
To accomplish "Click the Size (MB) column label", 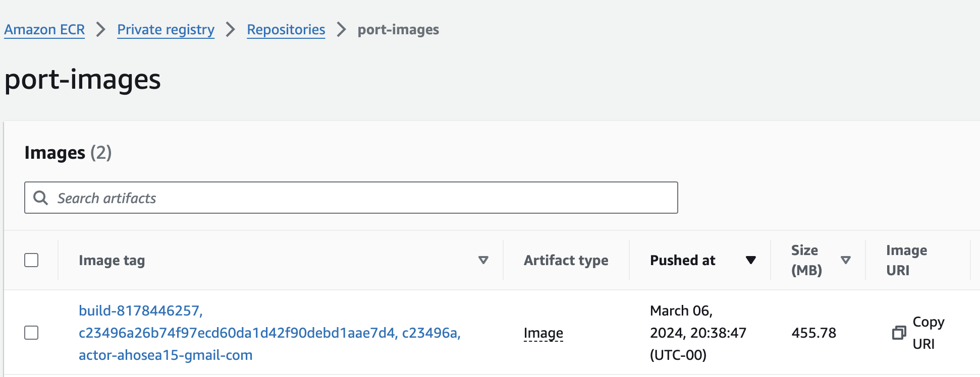I will tap(806, 260).
